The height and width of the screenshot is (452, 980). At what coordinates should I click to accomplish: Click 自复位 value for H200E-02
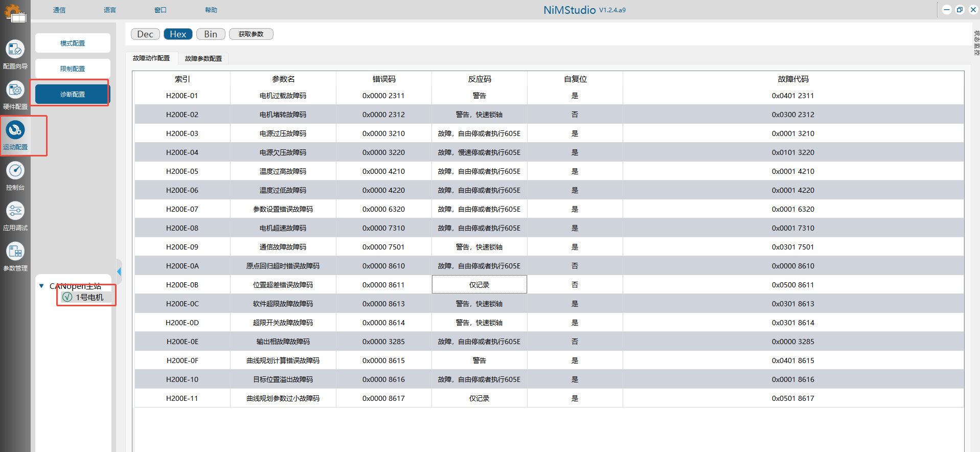coord(575,114)
